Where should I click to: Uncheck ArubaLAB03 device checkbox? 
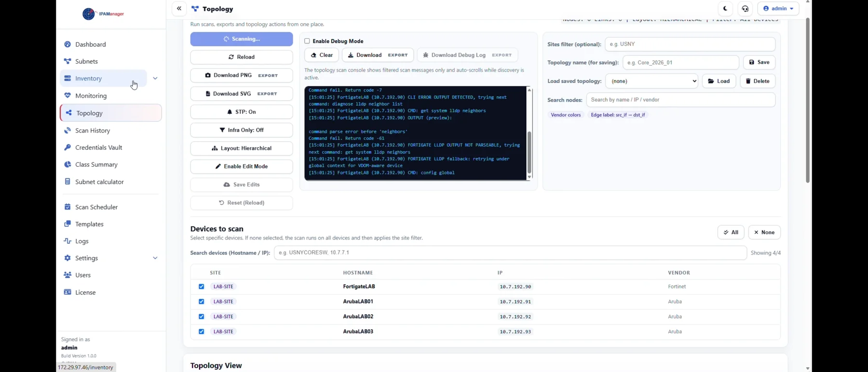click(202, 332)
